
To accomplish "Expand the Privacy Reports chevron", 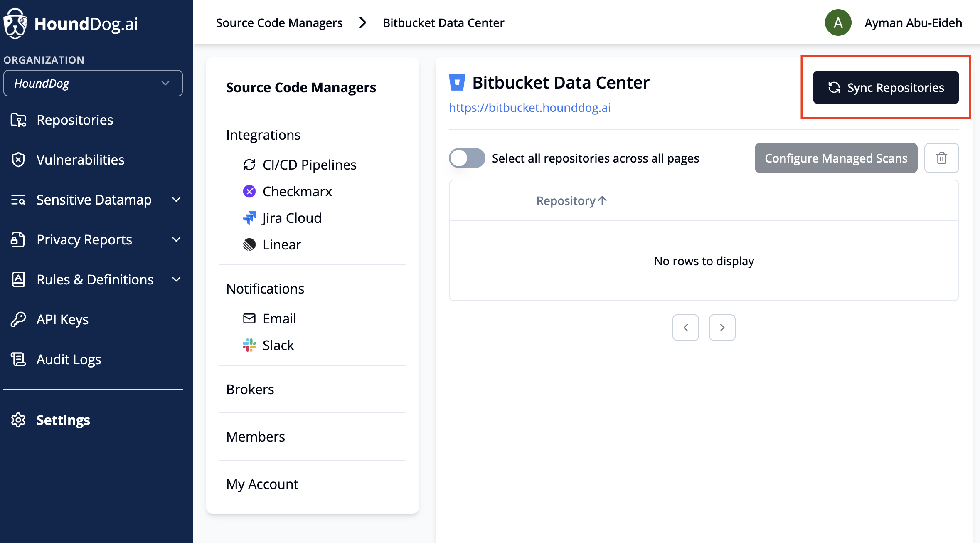I will [x=176, y=239].
